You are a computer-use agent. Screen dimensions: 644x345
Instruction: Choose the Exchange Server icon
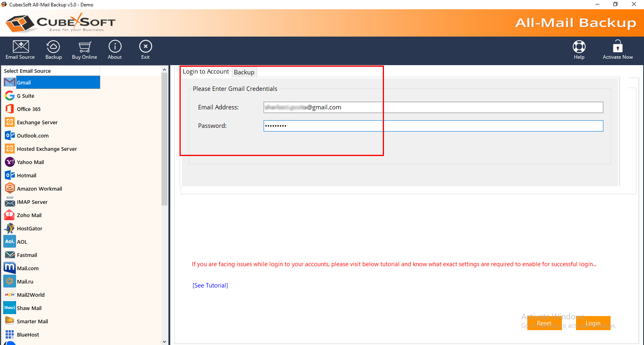tap(10, 122)
